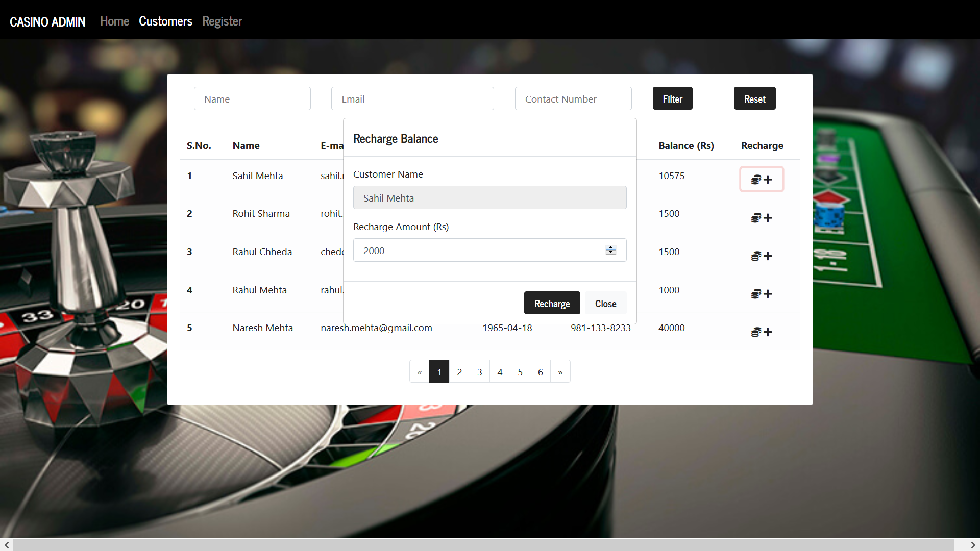Image resolution: width=980 pixels, height=551 pixels.
Task: Select the Customers menu item
Action: pos(165,20)
